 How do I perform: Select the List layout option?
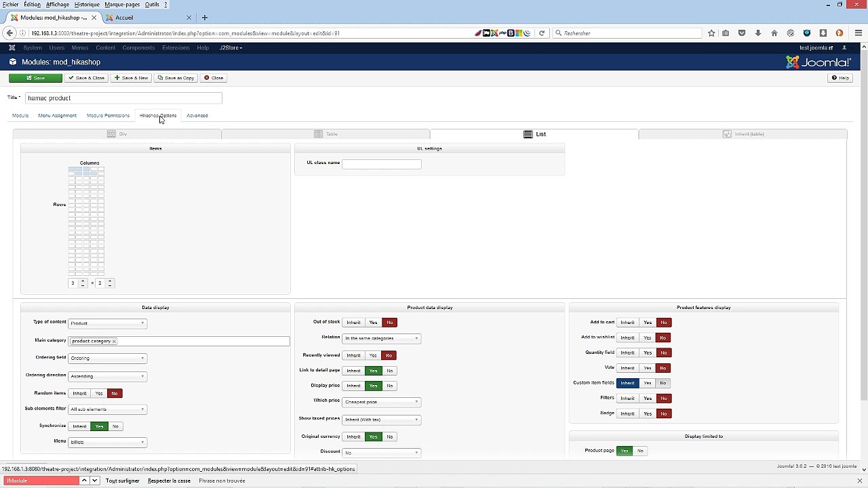point(534,134)
